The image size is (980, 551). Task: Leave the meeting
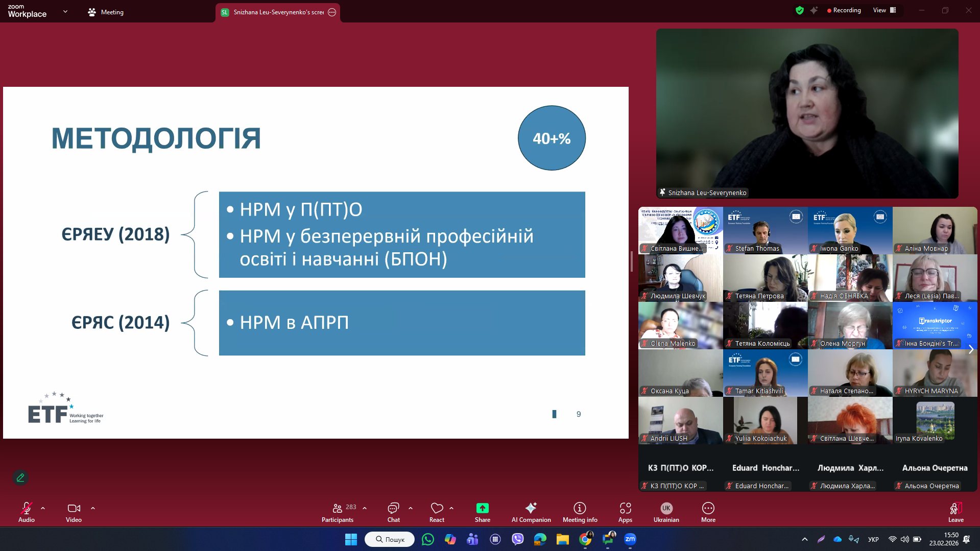pos(955,512)
